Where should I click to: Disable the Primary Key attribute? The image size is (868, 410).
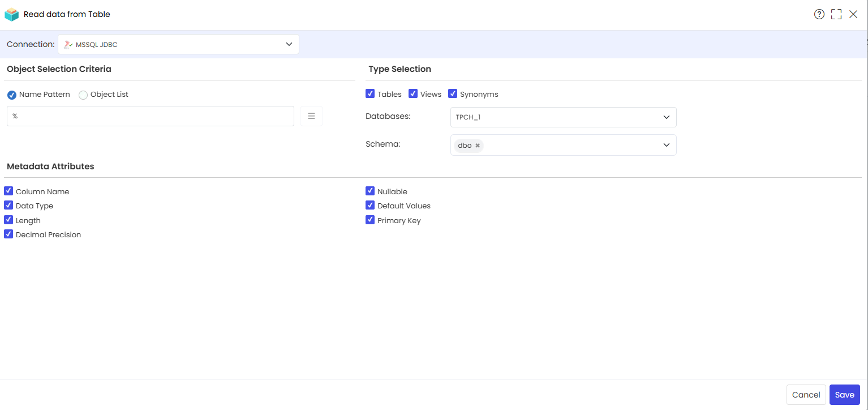[370, 220]
